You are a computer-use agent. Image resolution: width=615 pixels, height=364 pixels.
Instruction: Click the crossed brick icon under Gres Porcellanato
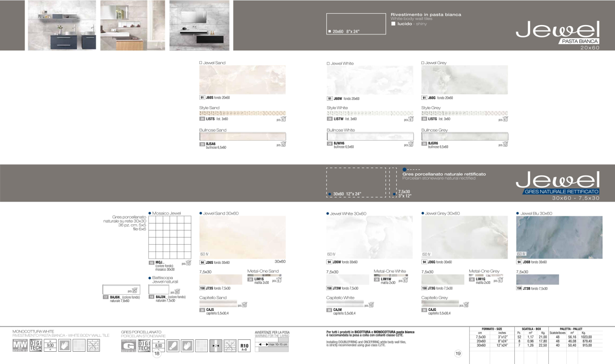click(230, 345)
